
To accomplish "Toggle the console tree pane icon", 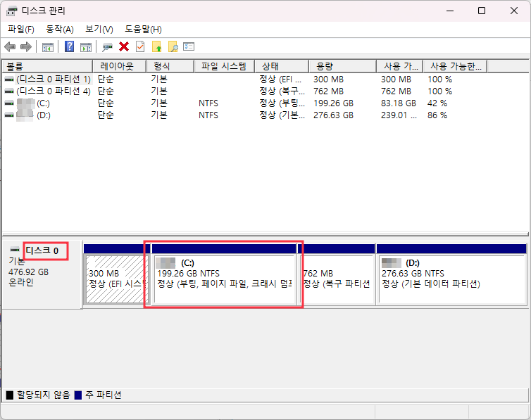I will pos(48,47).
